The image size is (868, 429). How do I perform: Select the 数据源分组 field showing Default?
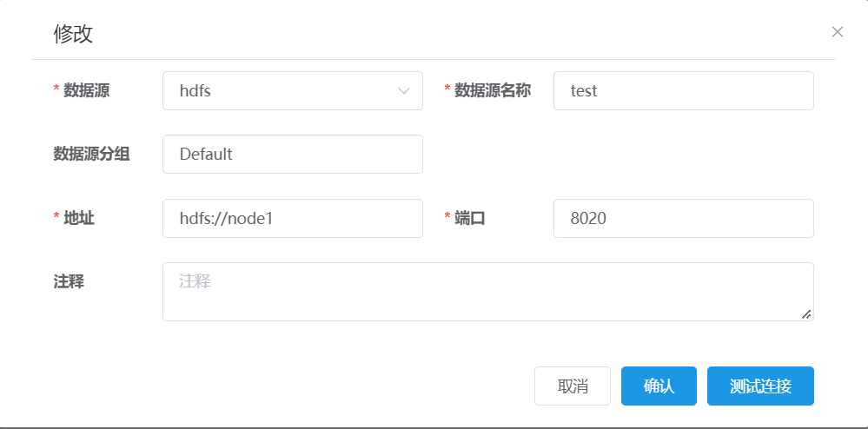(x=292, y=154)
